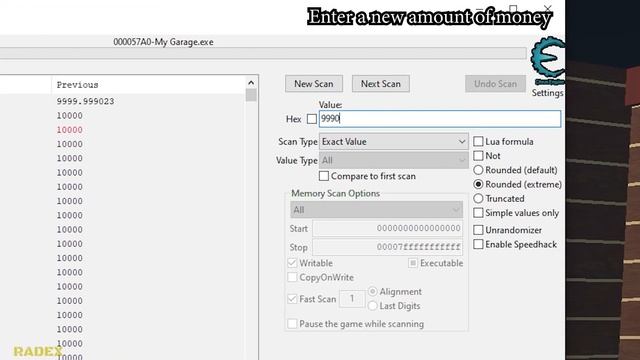Select the red 10000 result row

click(x=69, y=130)
